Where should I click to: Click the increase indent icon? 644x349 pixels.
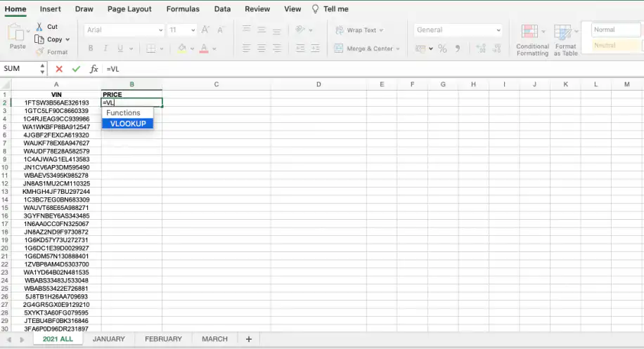pos(316,48)
